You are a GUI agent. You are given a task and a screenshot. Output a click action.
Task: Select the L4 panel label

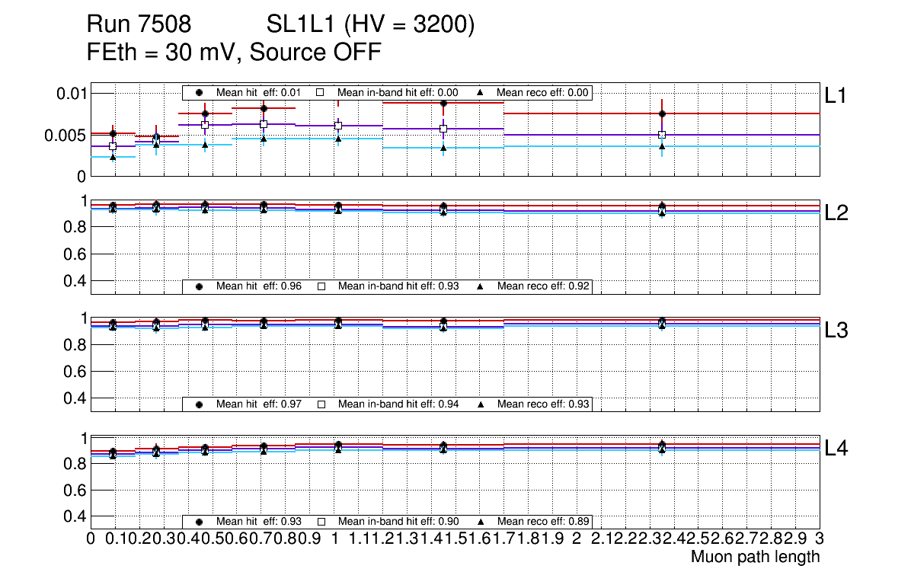click(x=836, y=449)
